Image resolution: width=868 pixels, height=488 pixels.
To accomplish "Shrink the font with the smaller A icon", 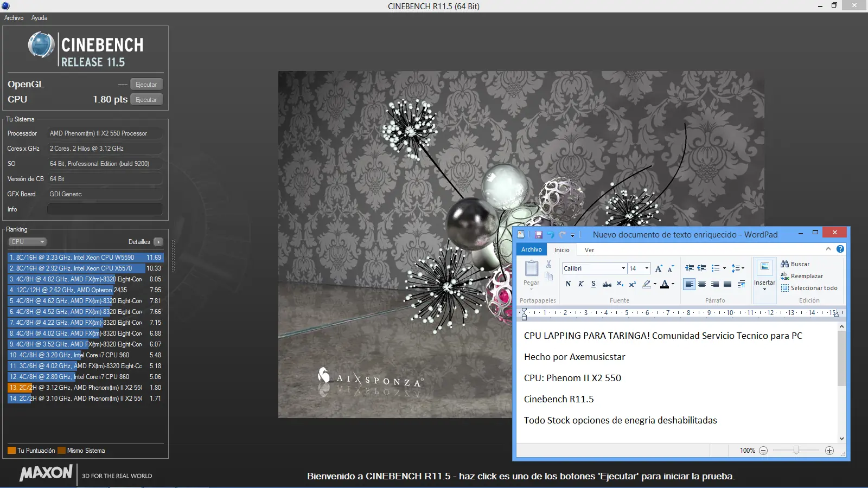I will [x=671, y=268].
